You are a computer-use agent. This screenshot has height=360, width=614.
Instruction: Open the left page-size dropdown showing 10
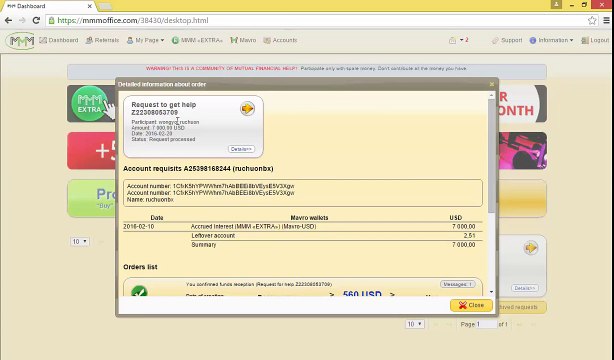click(79, 242)
